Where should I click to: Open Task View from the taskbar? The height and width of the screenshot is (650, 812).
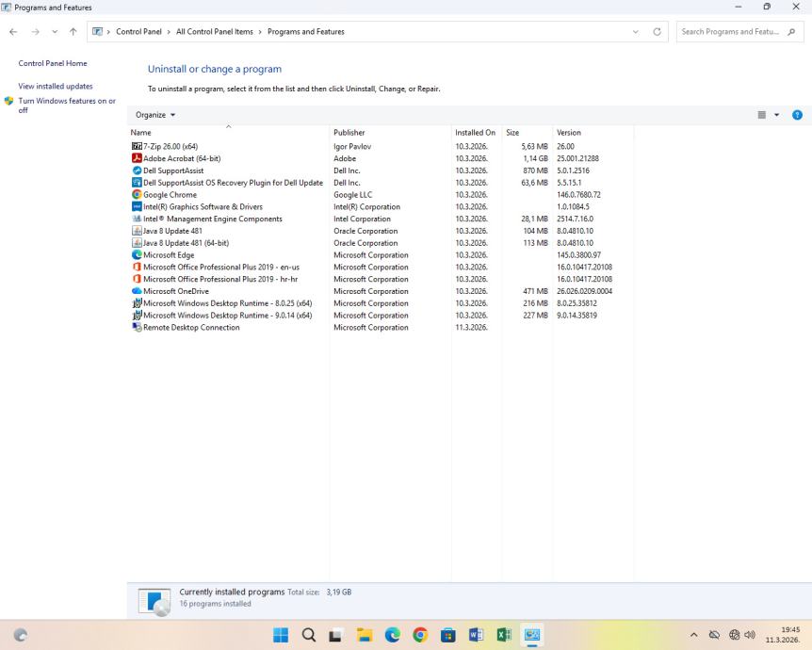click(336, 635)
